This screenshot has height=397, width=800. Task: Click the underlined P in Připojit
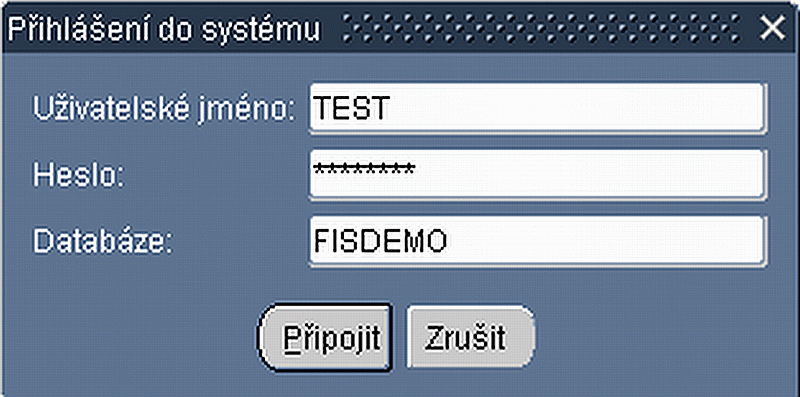point(291,338)
